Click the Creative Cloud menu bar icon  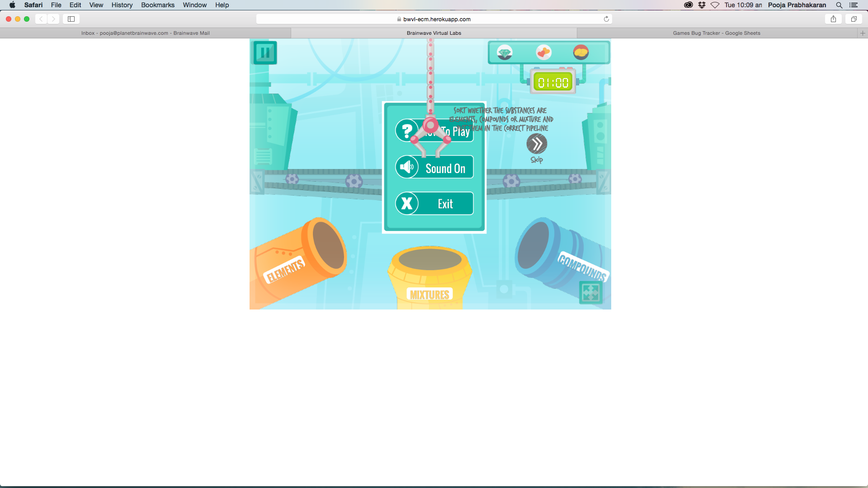[x=688, y=5]
